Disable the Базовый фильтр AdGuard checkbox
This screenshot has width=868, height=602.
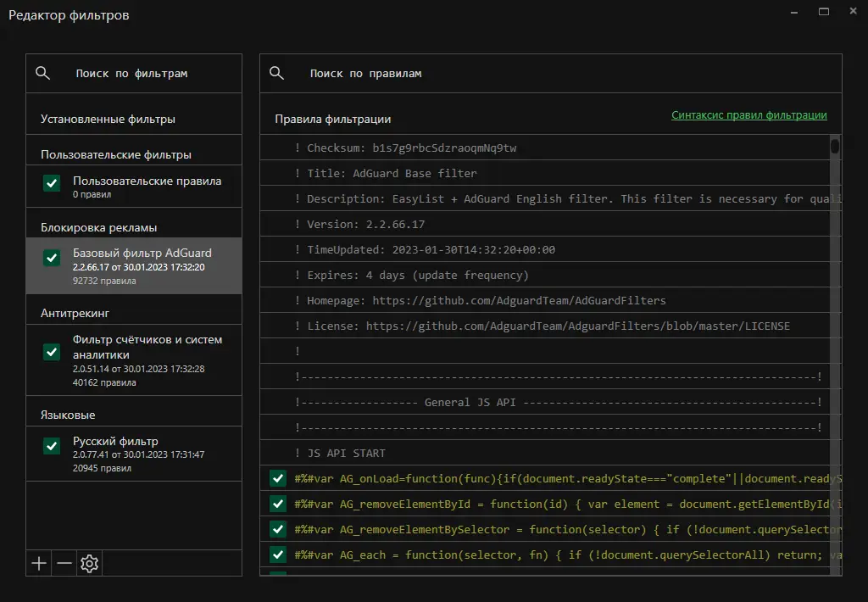(x=52, y=258)
